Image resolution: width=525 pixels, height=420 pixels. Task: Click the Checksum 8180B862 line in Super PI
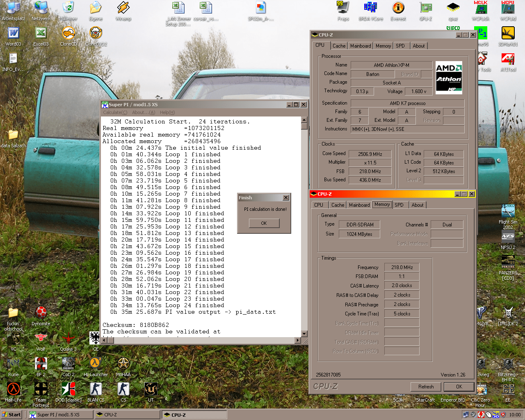(136, 325)
